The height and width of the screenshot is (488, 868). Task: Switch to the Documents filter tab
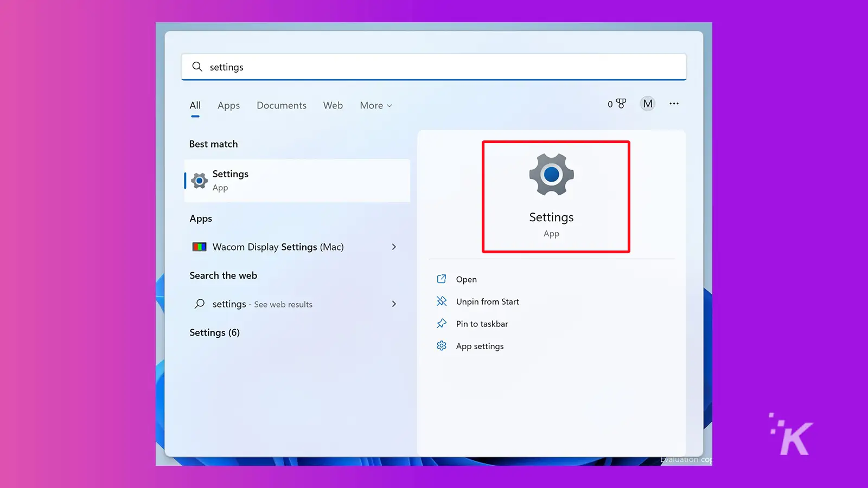(282, 105)
